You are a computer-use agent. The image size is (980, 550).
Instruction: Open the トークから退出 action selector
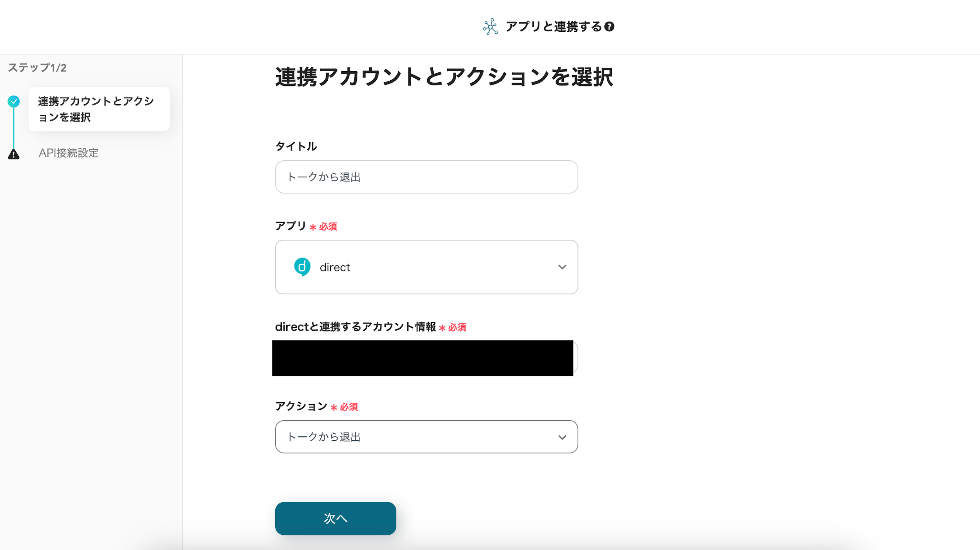click(426, 437)
